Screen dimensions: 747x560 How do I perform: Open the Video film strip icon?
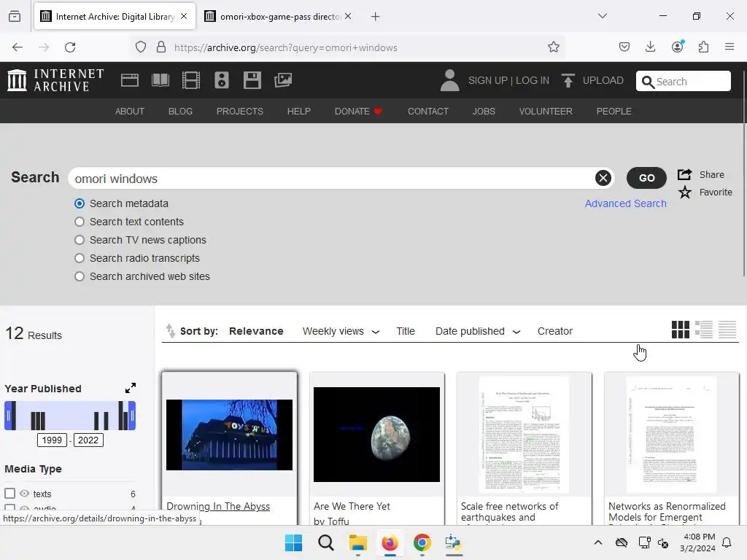(191, 80)
